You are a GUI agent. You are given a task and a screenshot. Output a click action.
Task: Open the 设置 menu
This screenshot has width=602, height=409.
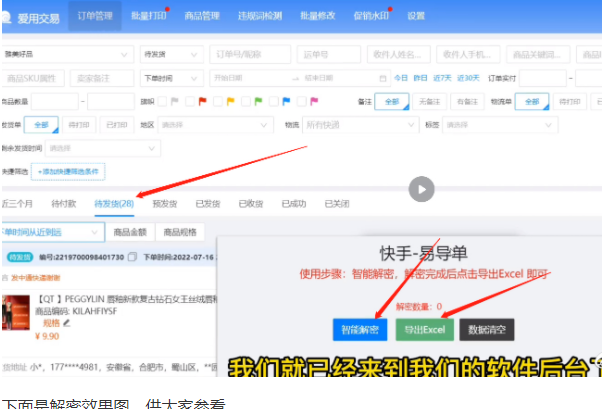coord(416,16)
